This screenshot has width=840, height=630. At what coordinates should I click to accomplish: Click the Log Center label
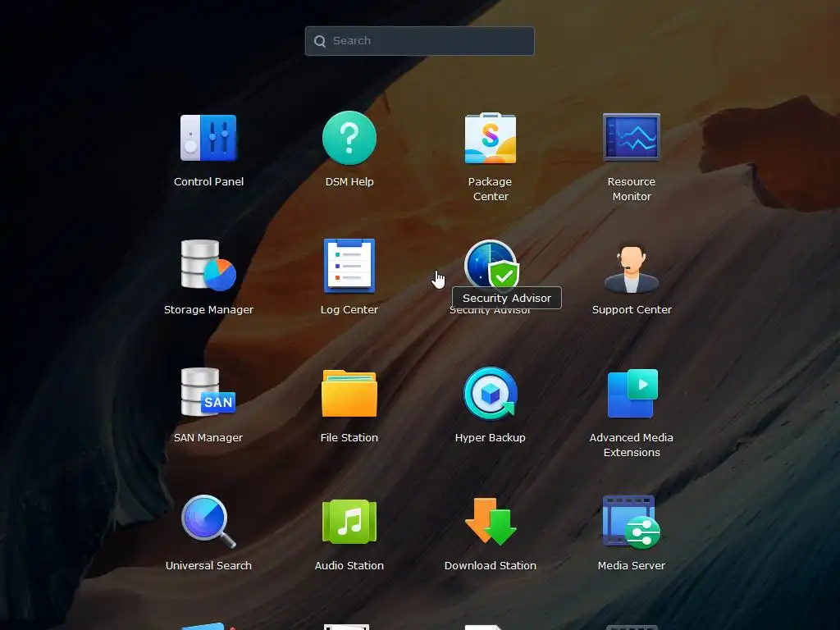(349, 309)
